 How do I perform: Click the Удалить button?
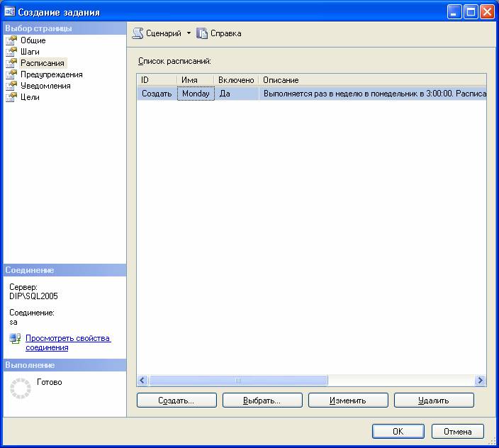(x=433, y=401)
